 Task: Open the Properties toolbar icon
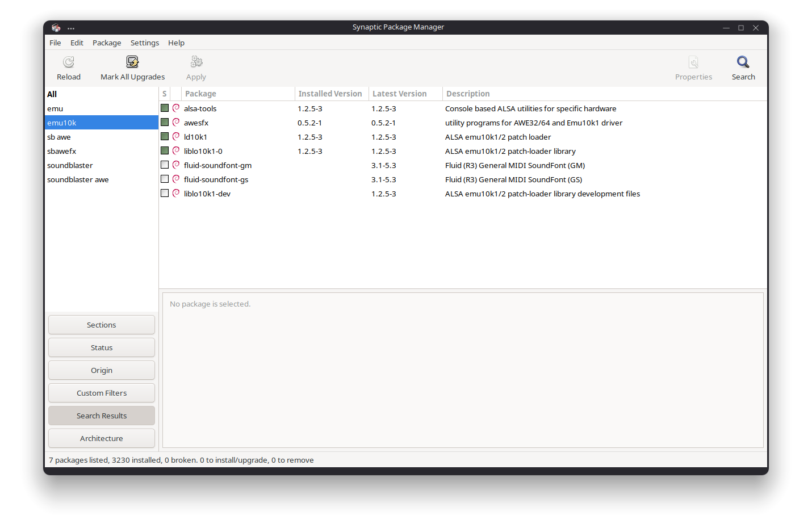pyautogui.click(x=693, y=62)
